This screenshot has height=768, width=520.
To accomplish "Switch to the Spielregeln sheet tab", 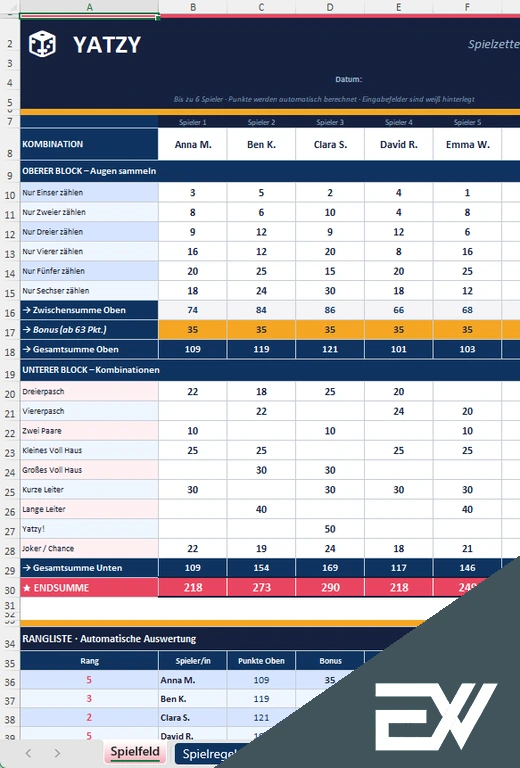I will [x=210, y=753].
